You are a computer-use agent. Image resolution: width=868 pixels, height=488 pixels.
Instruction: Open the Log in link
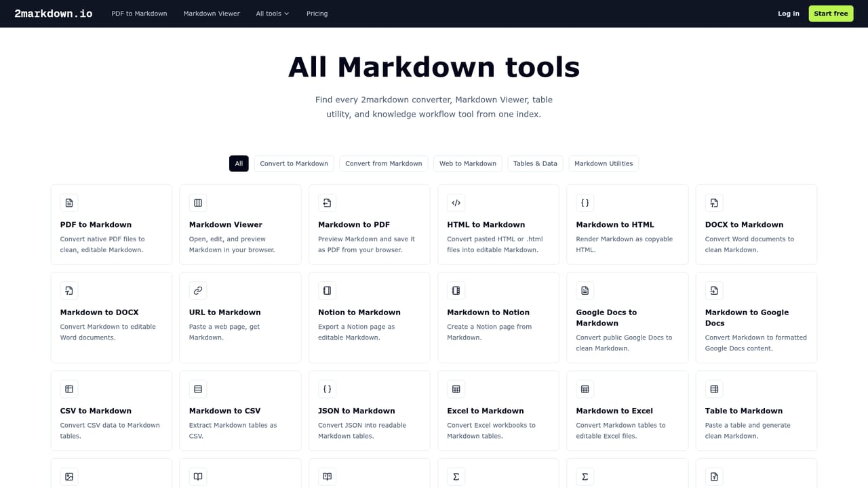point(789,14)
